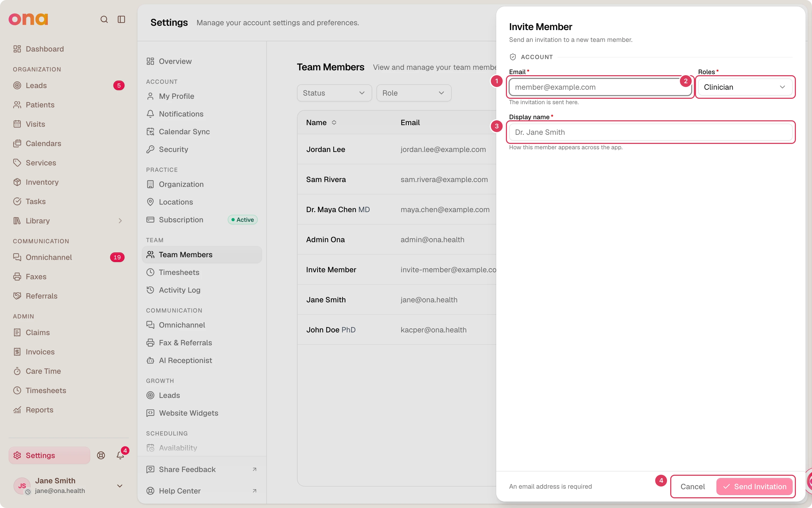The width and height of the screenshot is (812, 508).
Task: Open Timesheets in the Admin sidebar section
Action: pyautogui.click(x=68, y=390)
